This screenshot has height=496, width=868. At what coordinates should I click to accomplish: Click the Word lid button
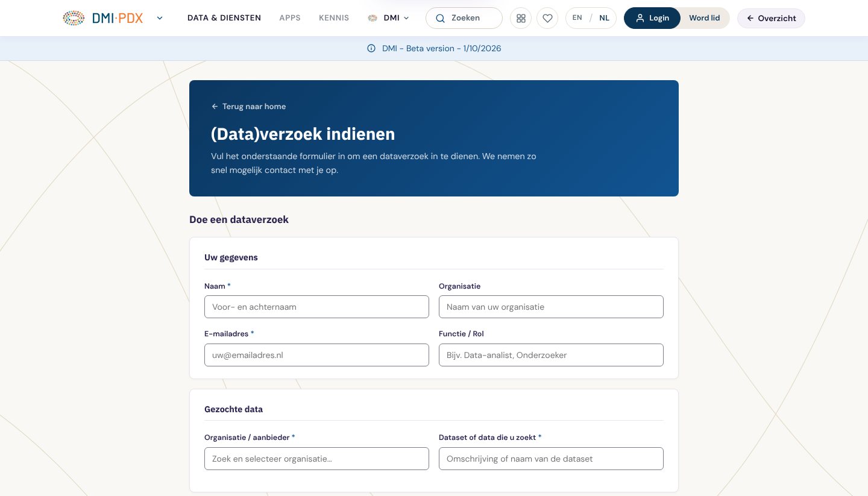[705, 18]
